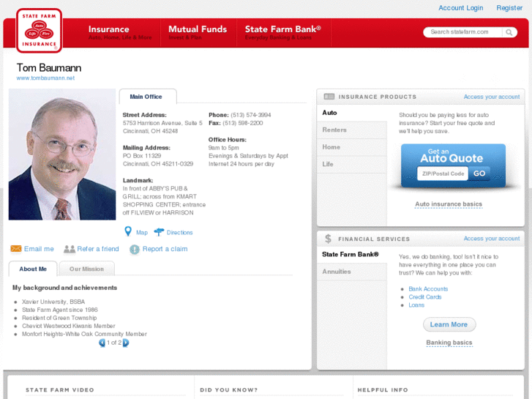Go to previous background page arrow
This screenshot has height=399, width=532.
(102, 343)
